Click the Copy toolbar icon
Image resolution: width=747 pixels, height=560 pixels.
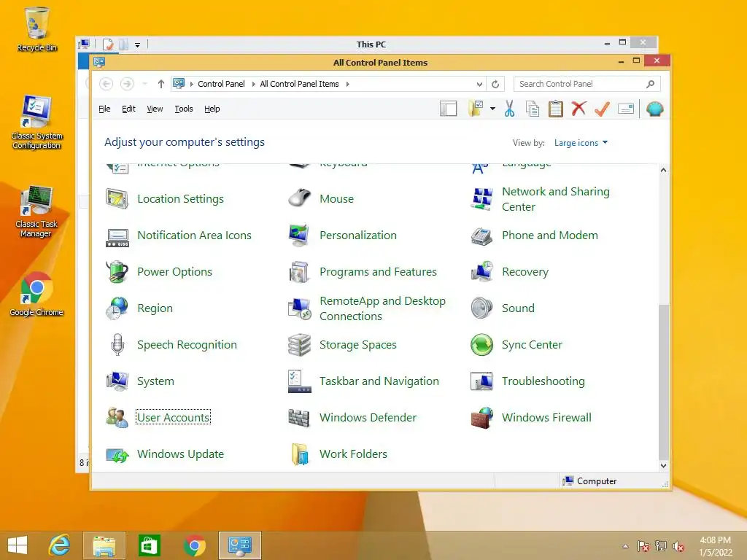point(532,109)
